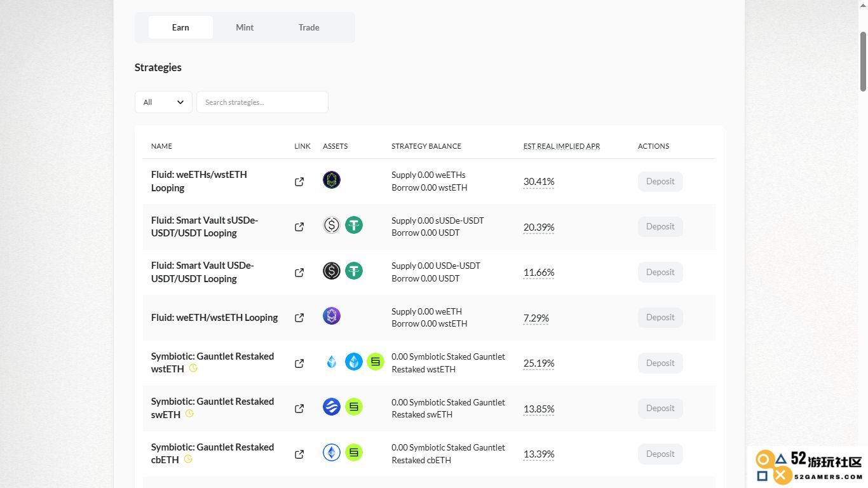
Task: Switch to the Trade tab
Action: point(309,27)
